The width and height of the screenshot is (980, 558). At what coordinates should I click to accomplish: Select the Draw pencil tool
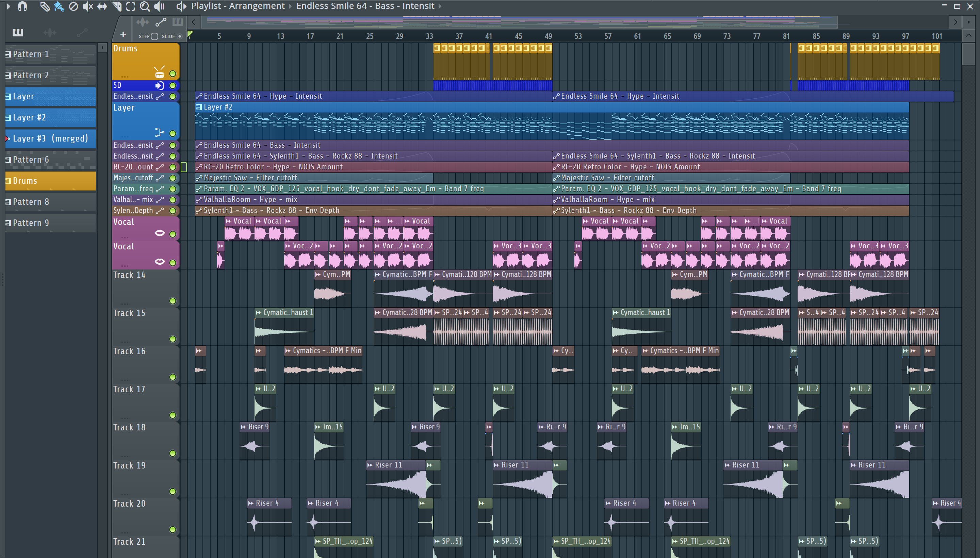pos(45,6)
